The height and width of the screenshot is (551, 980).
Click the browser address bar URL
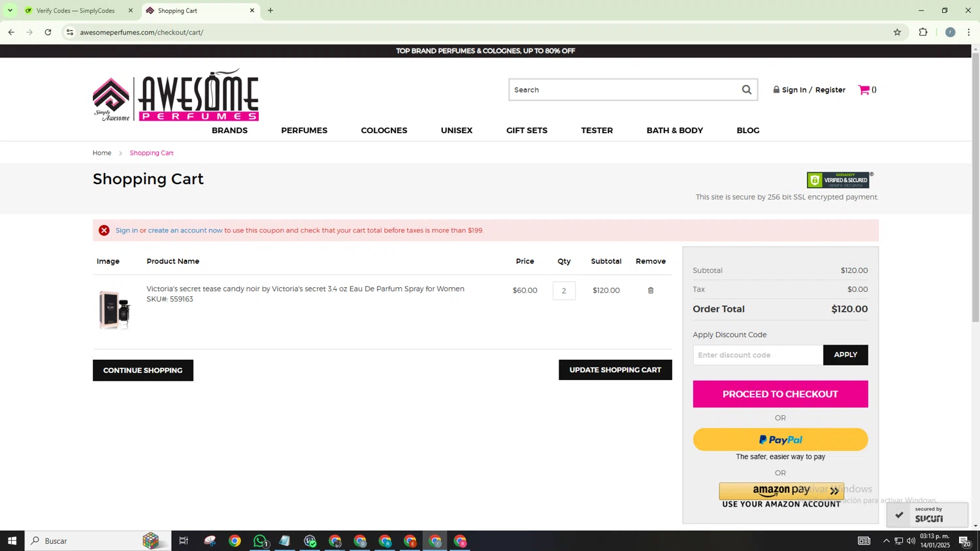(x=142, y=32)
